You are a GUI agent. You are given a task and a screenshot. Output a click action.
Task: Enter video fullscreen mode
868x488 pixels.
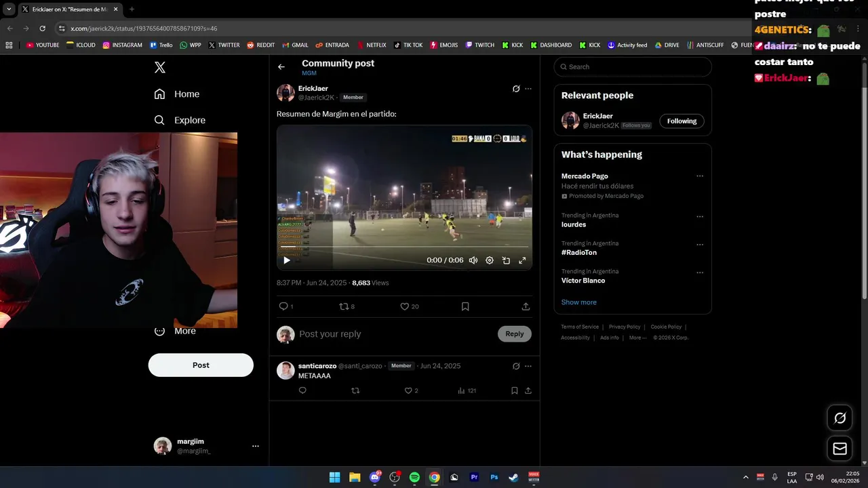(x=522, y=260)
